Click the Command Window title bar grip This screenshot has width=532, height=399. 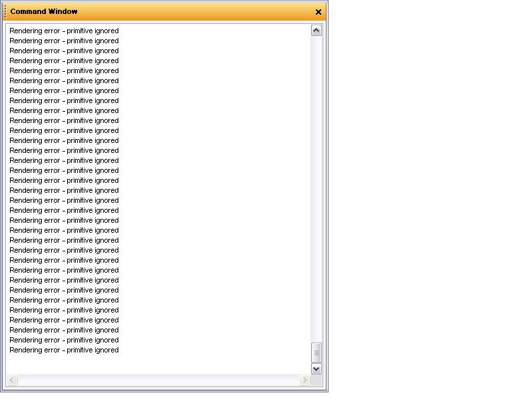[5, 11]
